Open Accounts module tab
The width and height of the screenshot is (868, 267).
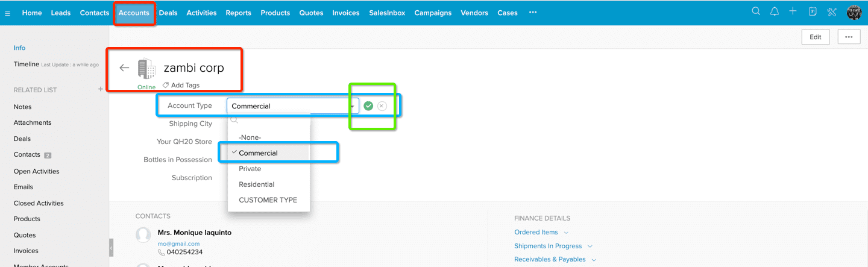[x=134, y=13]
